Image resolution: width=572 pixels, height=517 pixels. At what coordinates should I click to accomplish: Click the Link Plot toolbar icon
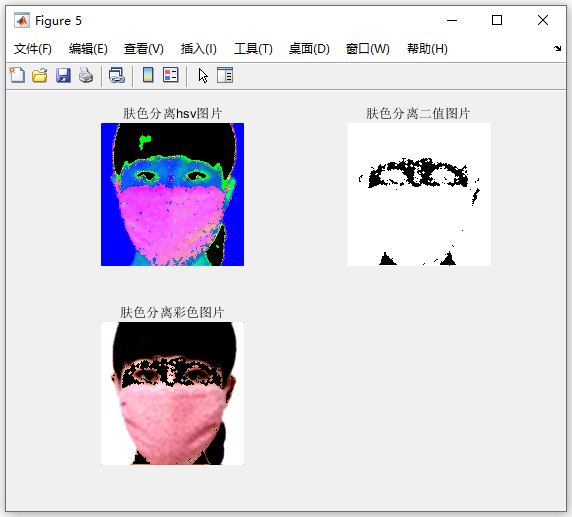click(x=117, y=76)
